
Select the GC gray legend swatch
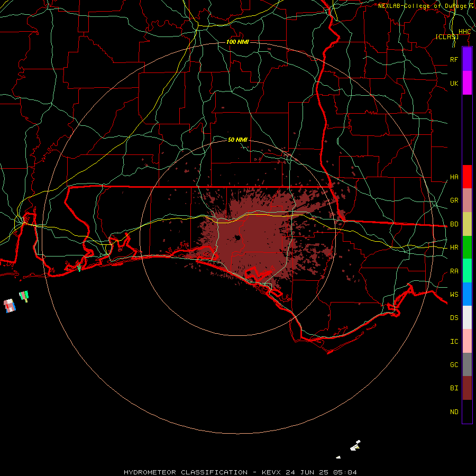tap(467, 364)
